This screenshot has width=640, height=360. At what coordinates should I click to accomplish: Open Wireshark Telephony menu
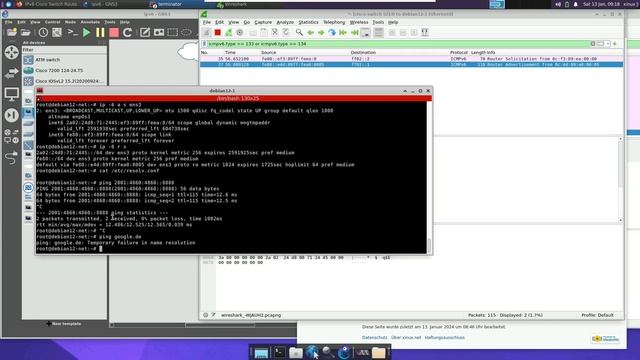(x=334, y=22)
